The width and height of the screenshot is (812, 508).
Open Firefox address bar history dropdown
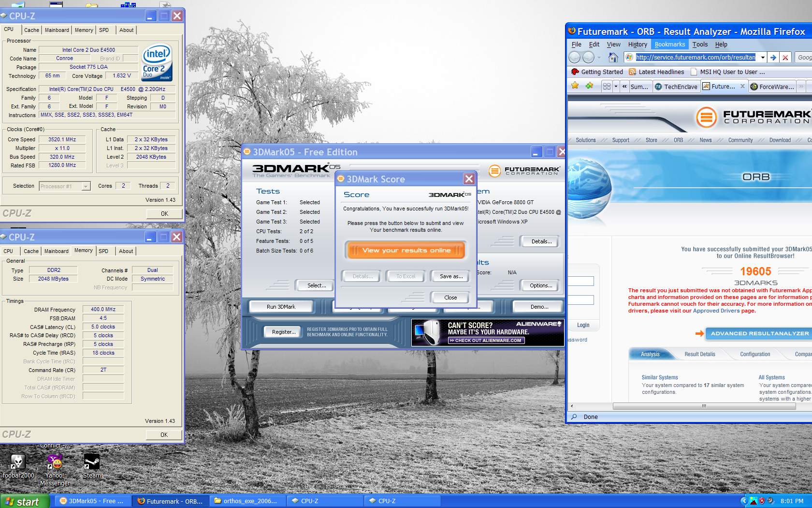coord(763,58)
